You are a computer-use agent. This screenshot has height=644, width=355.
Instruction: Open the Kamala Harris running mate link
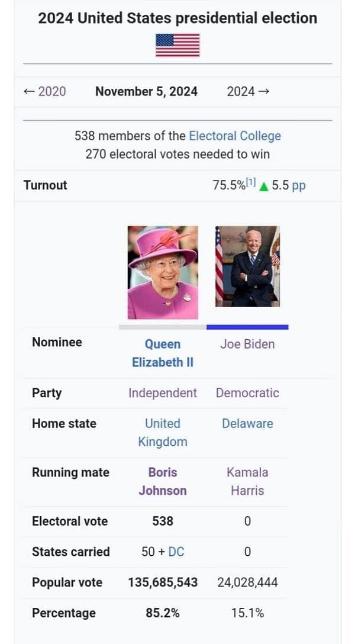(247, 481)
